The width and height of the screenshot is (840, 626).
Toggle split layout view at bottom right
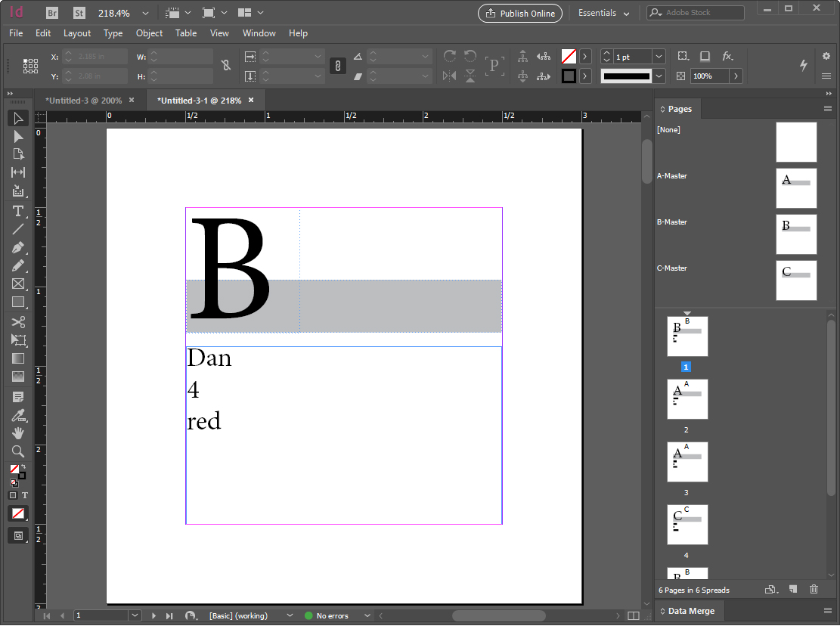(633, 616)
